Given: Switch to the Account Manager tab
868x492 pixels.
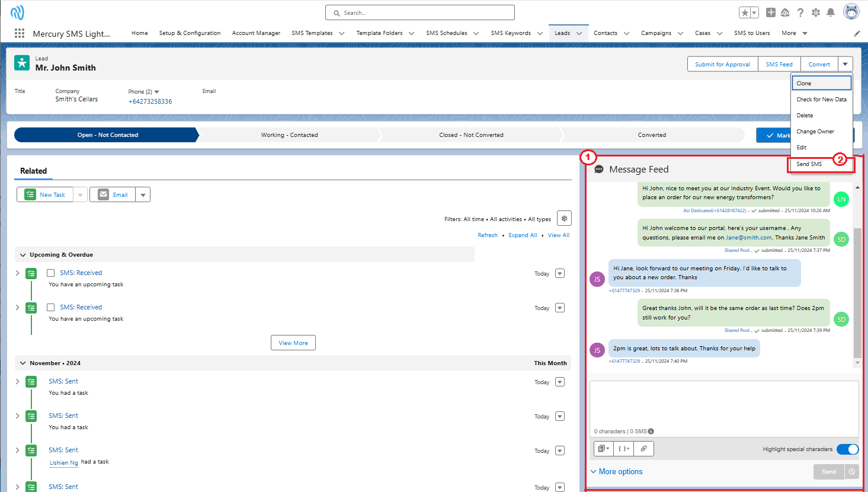Looking at the screenshot, I should [x=256, y=33].
